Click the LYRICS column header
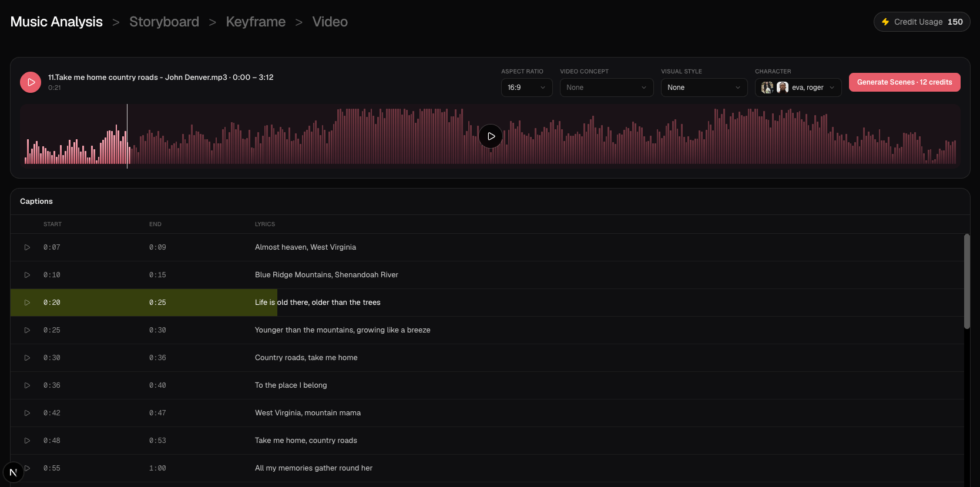The image size is (980, 487). coord(265,224)
